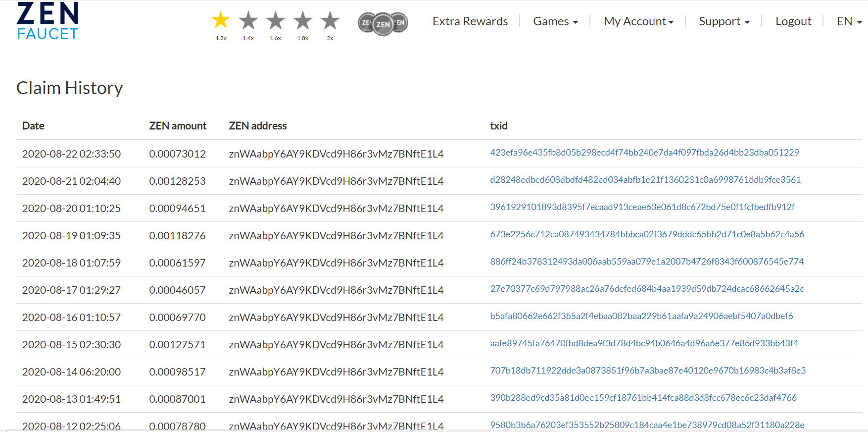Click the amount 0.00127571
Screen dimensions: 868x432
177,345
